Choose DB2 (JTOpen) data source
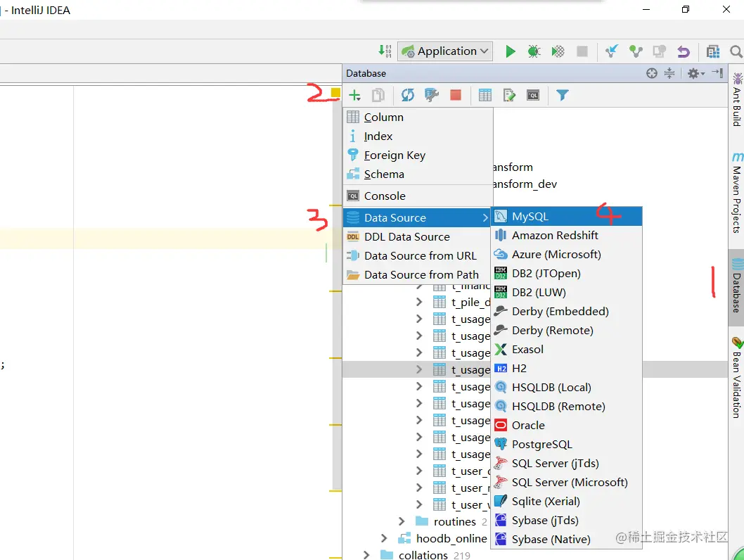 [x=567, y=274]
